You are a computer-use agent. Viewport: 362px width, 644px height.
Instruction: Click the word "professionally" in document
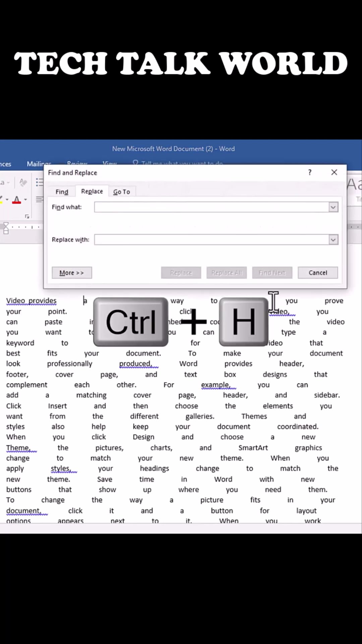pos(69,364)
